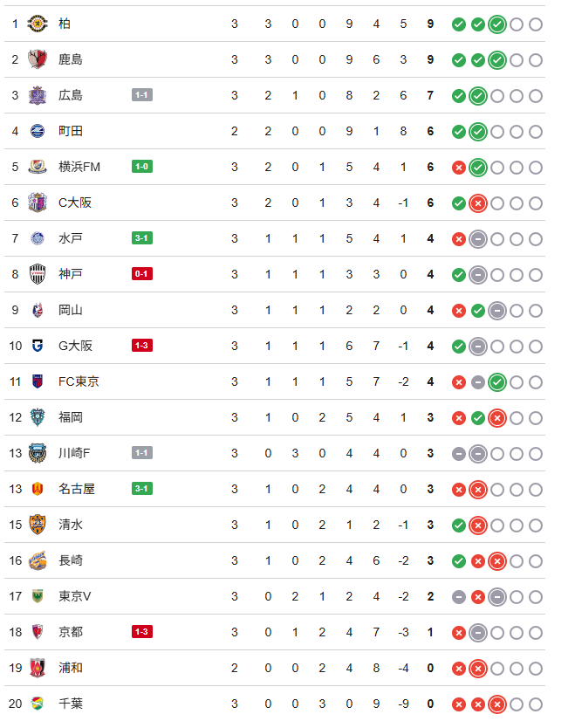Open the 横浜FM green 1-0 score badge
This screenshot has height=728, width=575.
[142, 167]
